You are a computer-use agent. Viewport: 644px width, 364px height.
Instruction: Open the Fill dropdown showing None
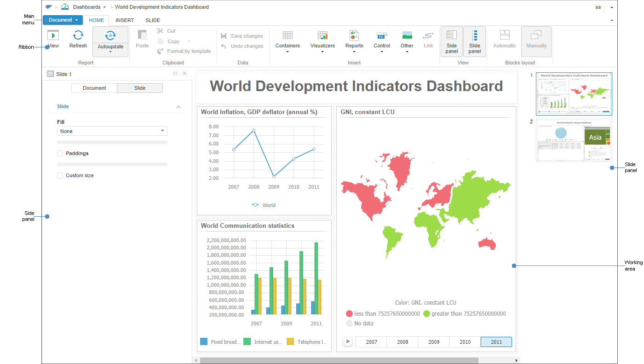pyautogui.click(x=112, y=131)
